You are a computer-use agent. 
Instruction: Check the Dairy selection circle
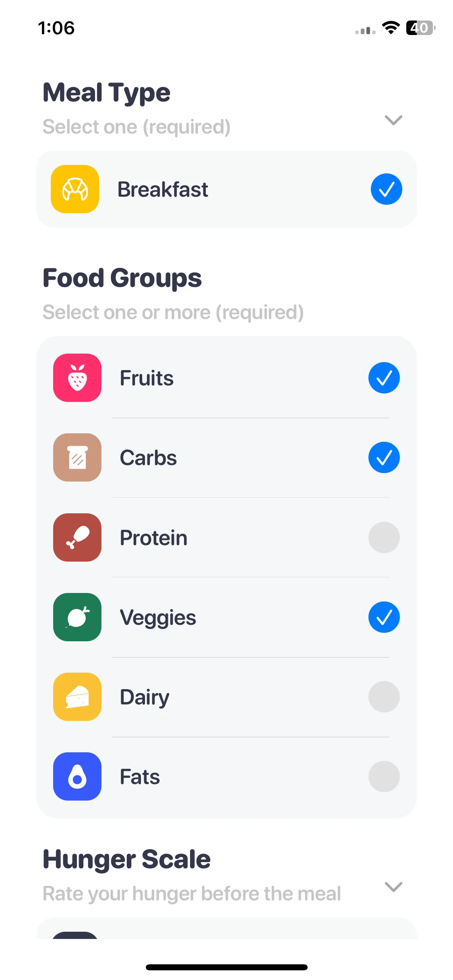click(x=384, y=697)
